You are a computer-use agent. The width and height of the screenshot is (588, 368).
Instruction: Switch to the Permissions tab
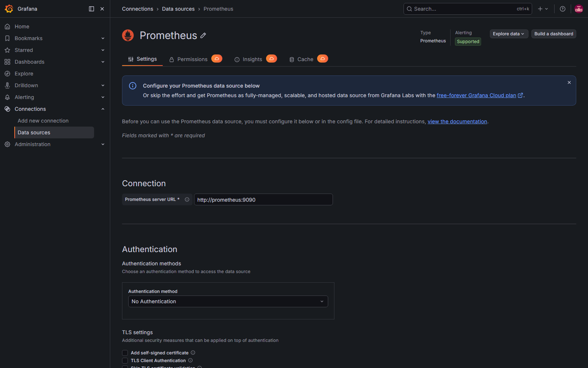(x=192, y=59)
